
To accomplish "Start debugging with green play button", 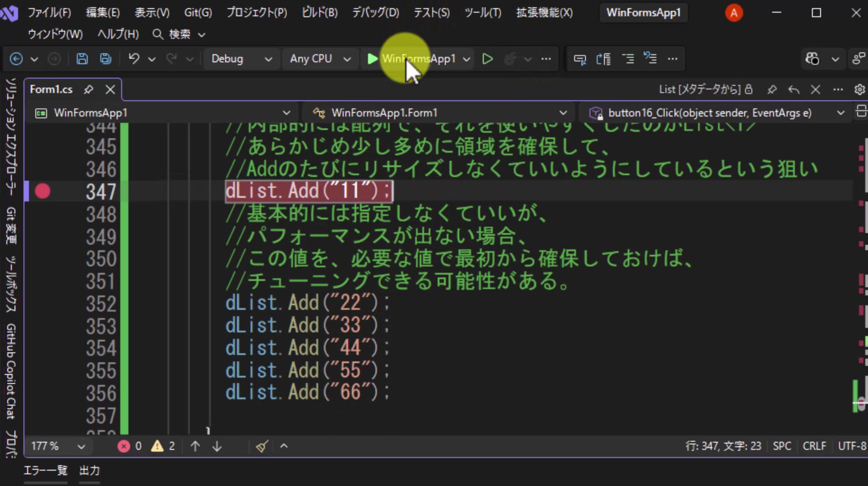I will click(372, 59).
